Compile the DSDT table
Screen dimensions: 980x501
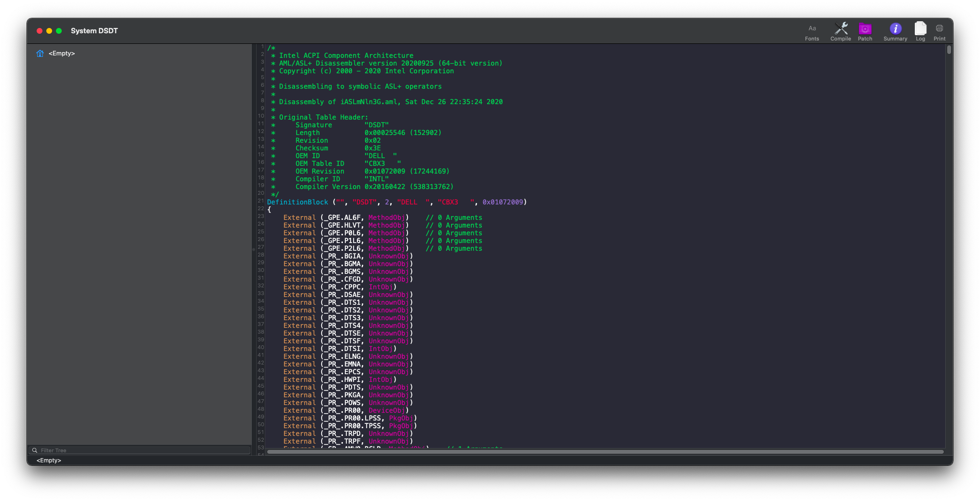pos(841,32)
